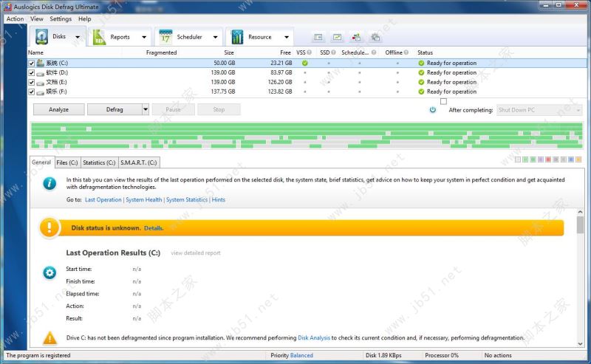Open the Resource chart icon
591x364 pixels.
[x=237, y=37]
